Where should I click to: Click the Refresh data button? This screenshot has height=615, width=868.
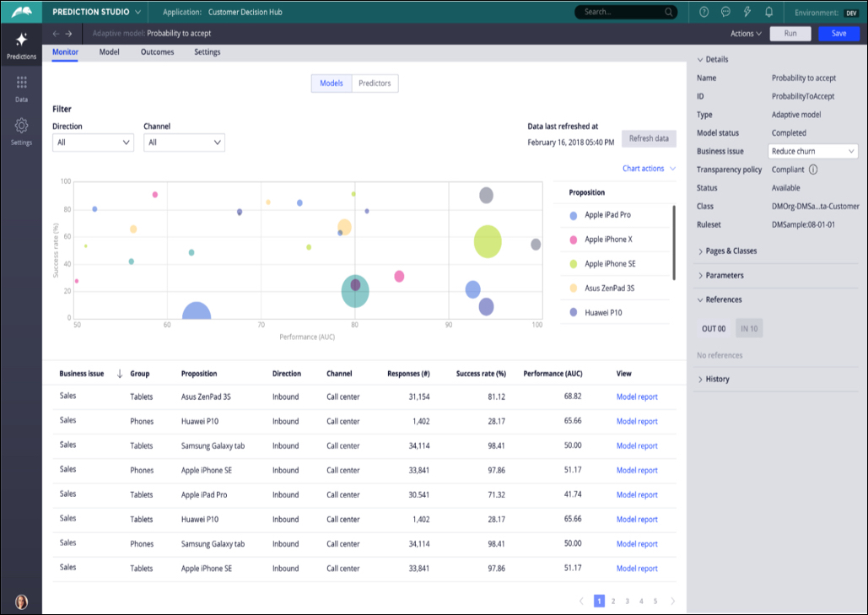[649, 139]
